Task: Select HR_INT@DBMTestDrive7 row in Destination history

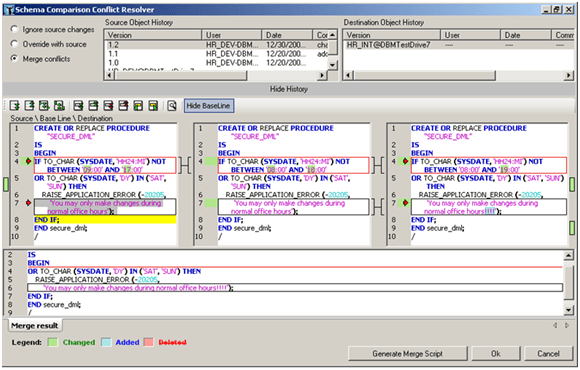Action: point(458,45)
